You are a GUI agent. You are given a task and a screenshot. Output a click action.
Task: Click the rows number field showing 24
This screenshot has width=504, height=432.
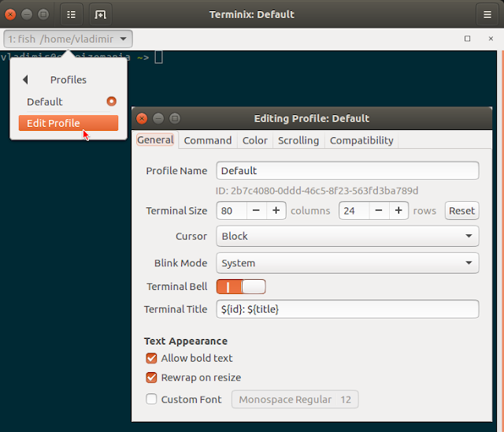click(x=354, y=210)
